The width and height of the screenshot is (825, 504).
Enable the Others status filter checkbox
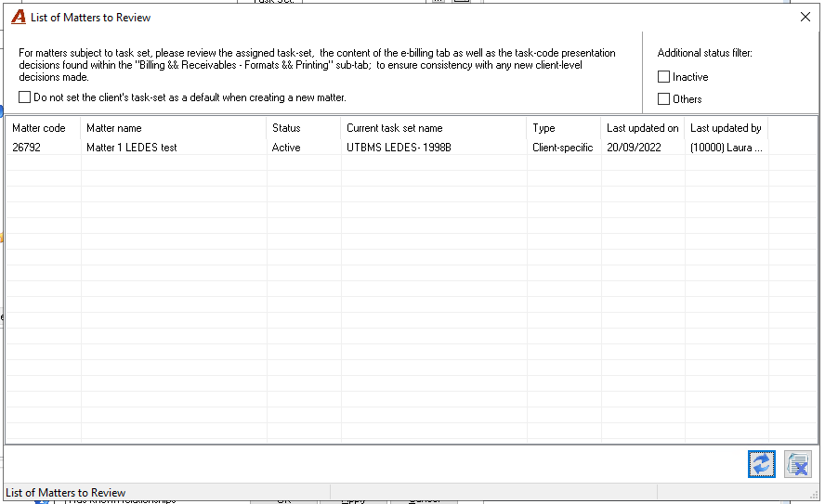click(664, 98)
